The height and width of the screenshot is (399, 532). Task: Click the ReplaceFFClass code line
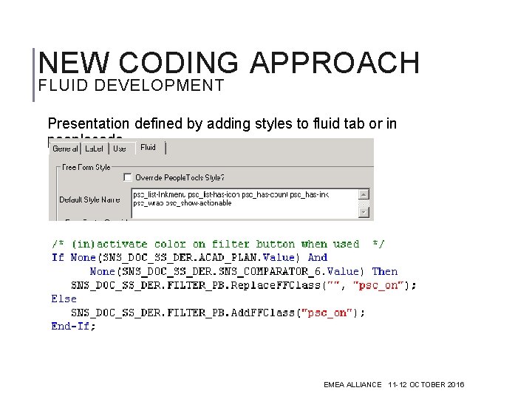244,285
